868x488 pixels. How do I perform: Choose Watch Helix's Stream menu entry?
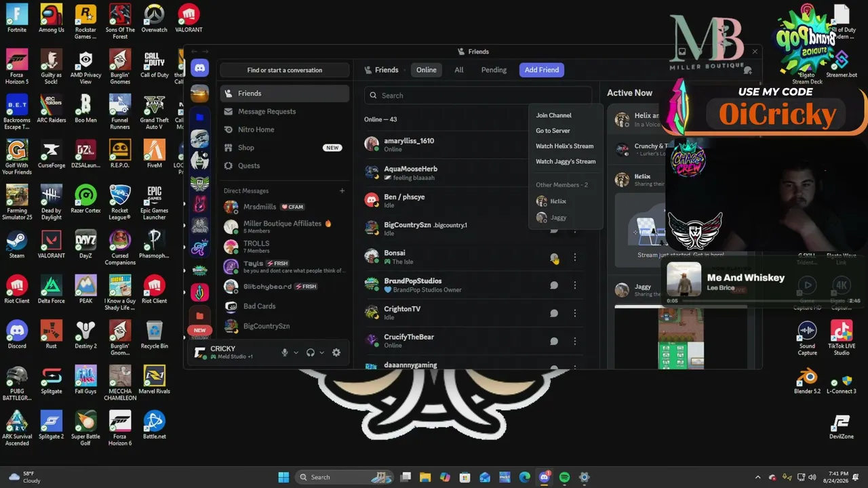pos(566,146)
